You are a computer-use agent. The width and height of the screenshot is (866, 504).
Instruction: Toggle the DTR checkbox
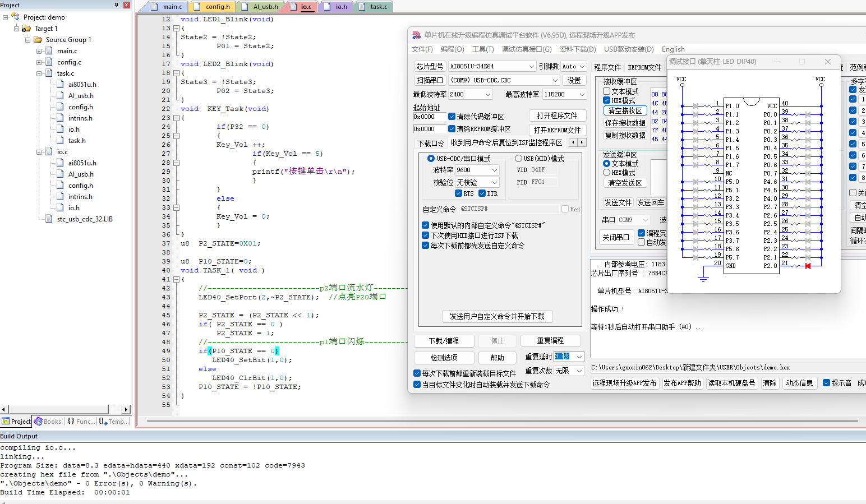click(x=482, y=193)
